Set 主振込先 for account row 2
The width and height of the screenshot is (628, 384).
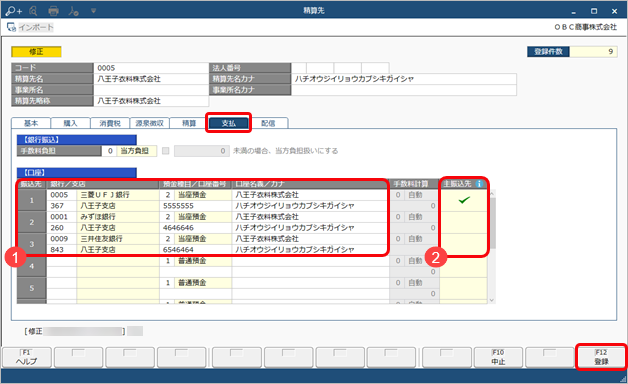point(463,222)
